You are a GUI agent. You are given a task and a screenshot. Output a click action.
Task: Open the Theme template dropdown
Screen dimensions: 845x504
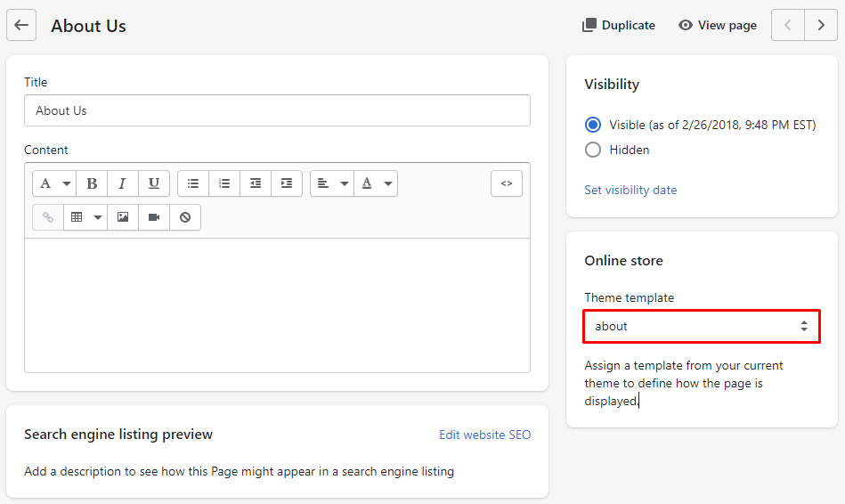point(701,326)
